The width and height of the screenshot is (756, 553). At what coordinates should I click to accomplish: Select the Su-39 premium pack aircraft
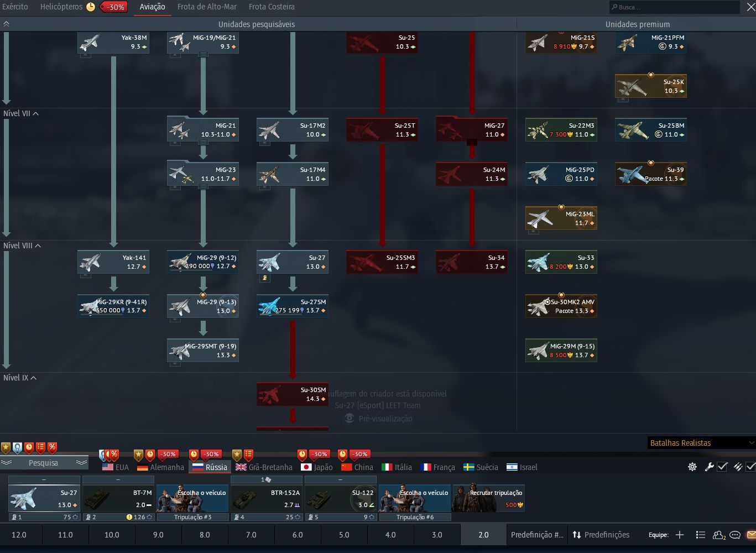651,174
